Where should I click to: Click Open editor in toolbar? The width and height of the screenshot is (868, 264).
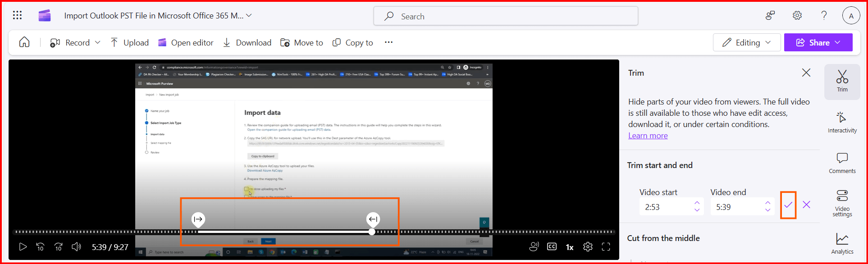tap(186, 43)
